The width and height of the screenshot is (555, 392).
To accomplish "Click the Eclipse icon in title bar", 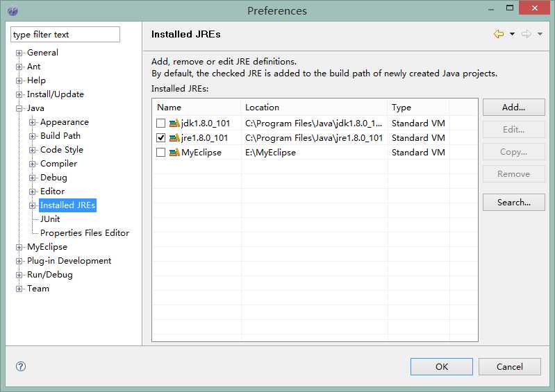I will tap(13, 11).
